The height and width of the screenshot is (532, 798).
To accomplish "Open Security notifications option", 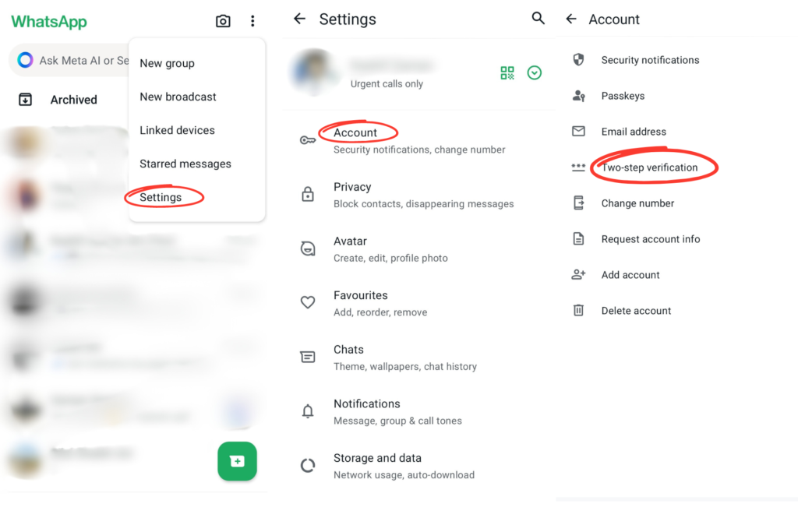I will coord(677,60).
